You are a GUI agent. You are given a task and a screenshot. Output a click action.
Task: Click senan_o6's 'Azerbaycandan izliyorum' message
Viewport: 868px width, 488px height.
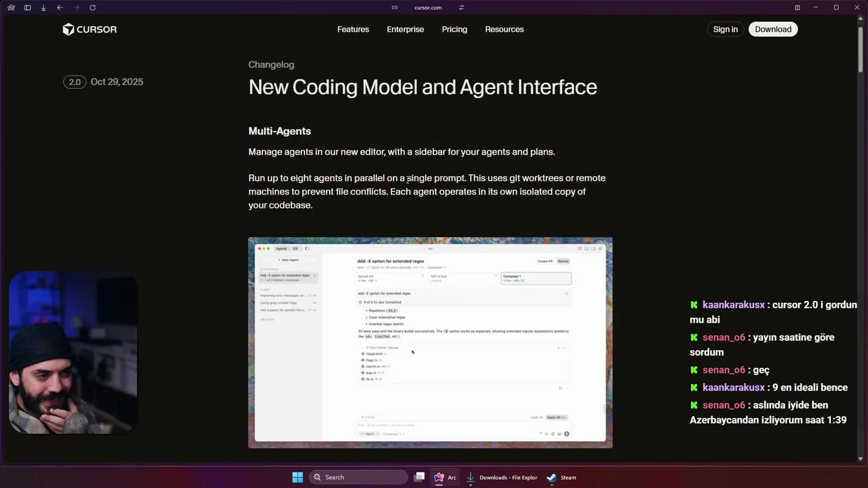[768, 413]
